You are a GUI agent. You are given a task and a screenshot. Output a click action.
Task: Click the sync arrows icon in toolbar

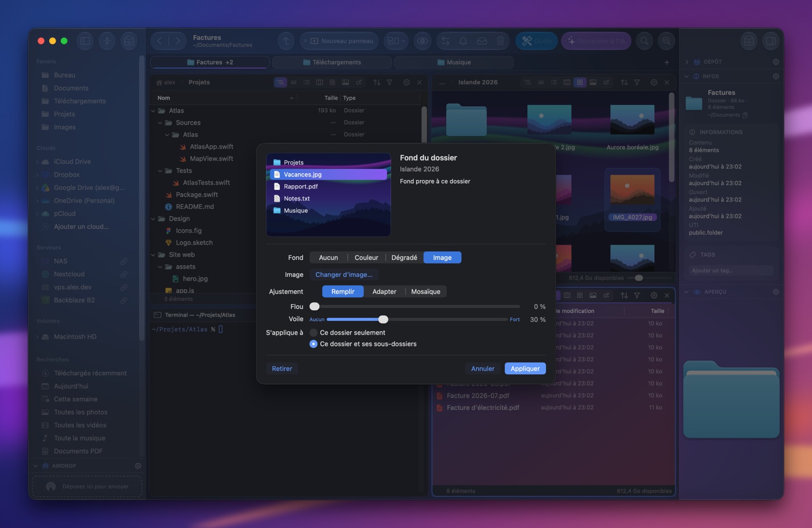pyautogui.click(x=446, y=41)
